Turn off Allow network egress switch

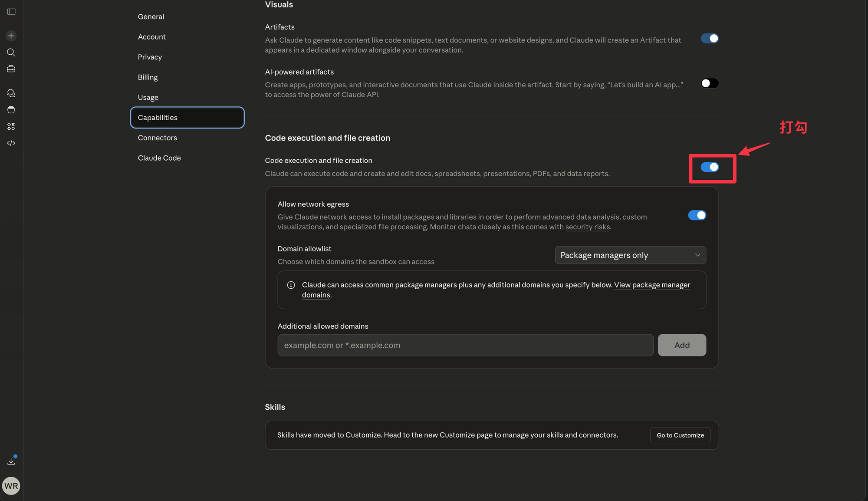tap(697, 215)
